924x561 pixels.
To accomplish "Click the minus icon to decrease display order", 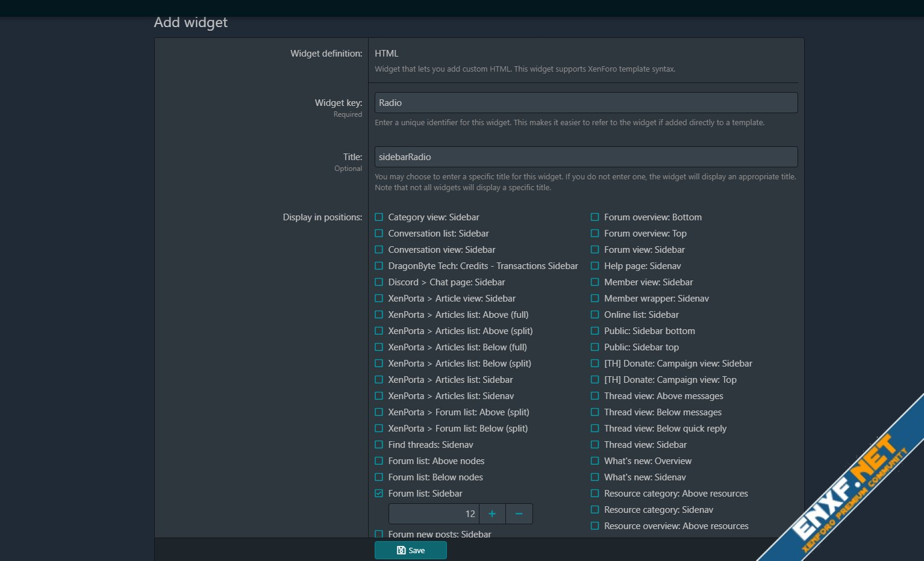I will click(x=519, y=513).
